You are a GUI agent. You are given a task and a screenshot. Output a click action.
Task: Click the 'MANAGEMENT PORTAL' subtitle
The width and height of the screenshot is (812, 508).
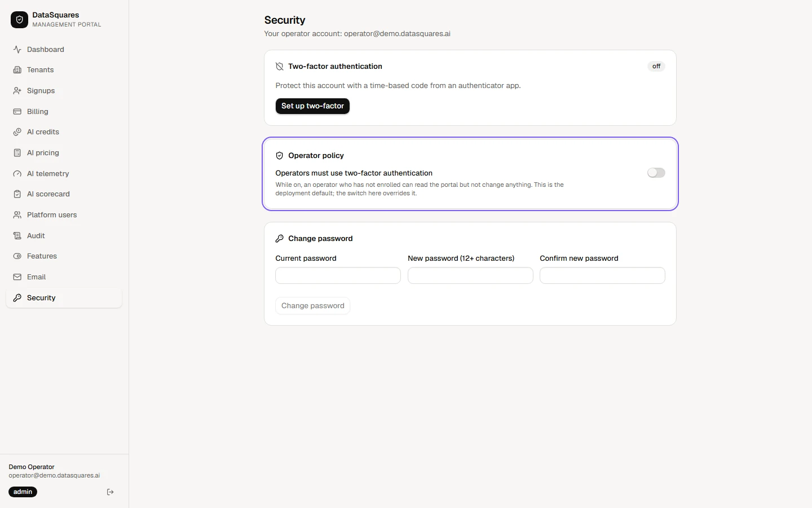click(x=67, y=25)
